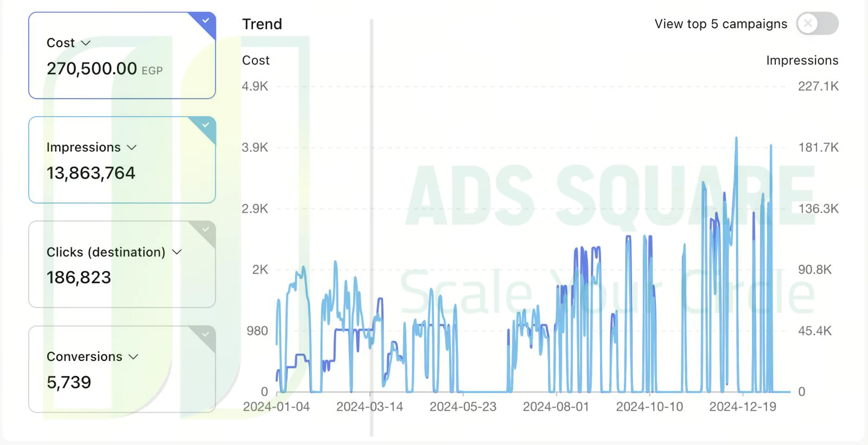Click the 2024-08-01 date on chart axis
The image size is (868, 445).
tap(556, 407)
